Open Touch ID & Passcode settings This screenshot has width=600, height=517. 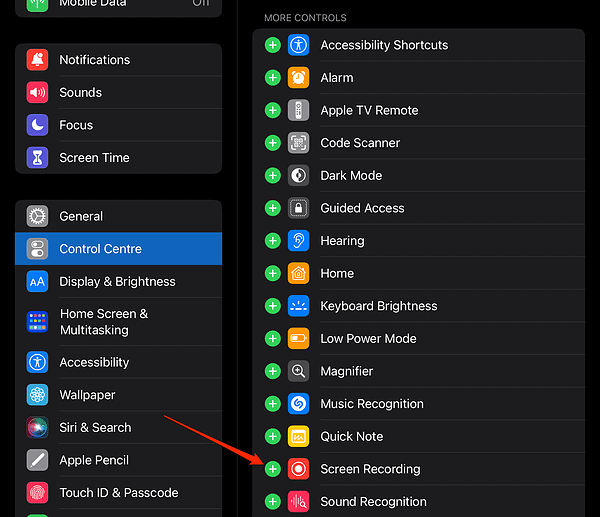[118, 493]
